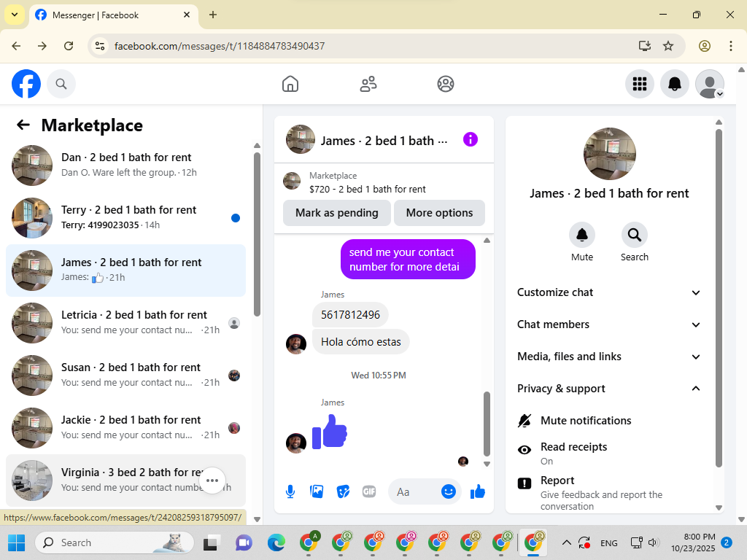Screen dimensions: 747x560
Task: Open Dan · 2 bed 1 bath conversation
Action: coord(125,166)
